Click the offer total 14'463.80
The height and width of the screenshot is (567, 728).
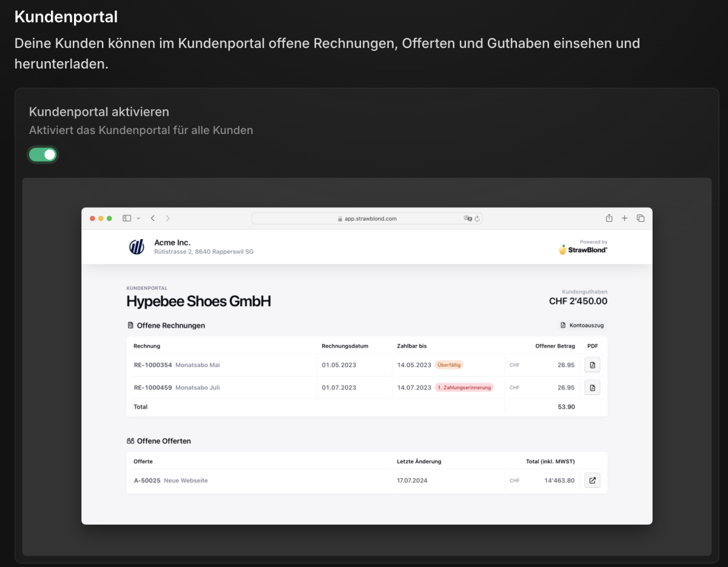[x=559, y=480]
